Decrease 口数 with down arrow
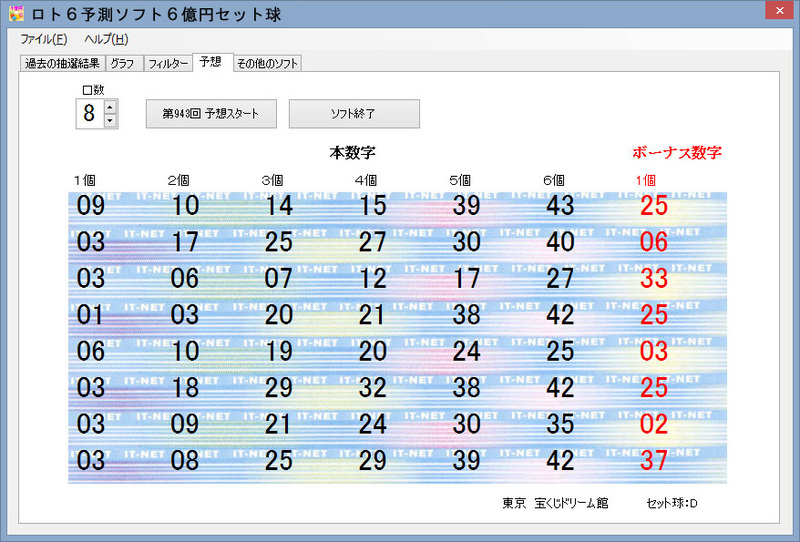Viewport: 800px width, 542px height. (110, 120)
